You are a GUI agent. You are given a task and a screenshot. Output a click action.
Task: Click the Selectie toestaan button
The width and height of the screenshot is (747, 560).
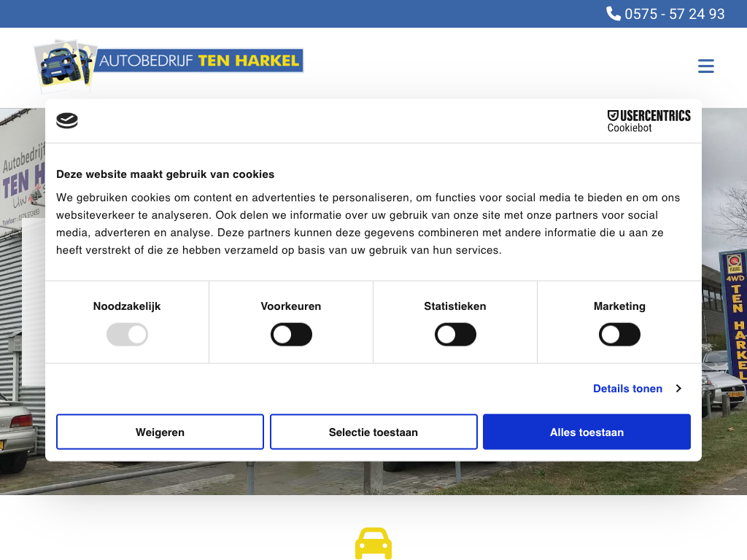pyautogui.click(x=373, y=432)
